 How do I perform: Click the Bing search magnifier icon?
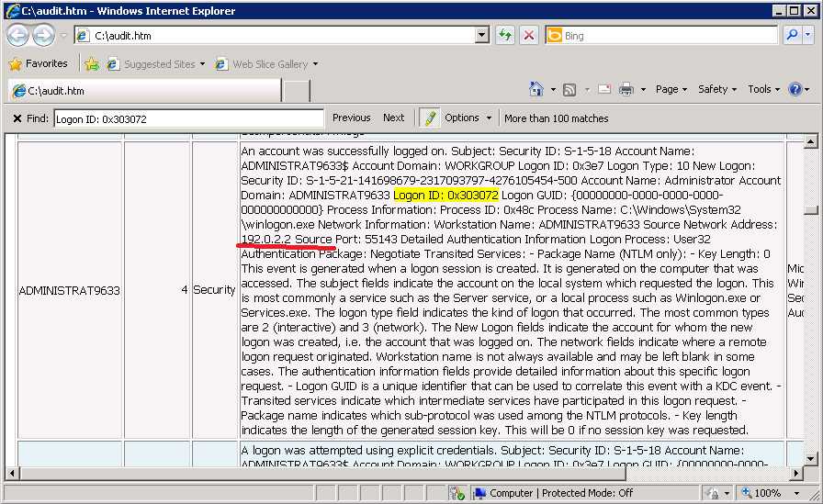pyautogui.click(x=791, y=36)
